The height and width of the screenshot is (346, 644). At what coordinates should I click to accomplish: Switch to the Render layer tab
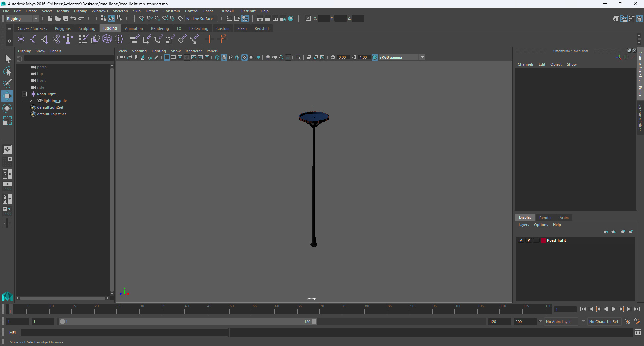[545, 217]
